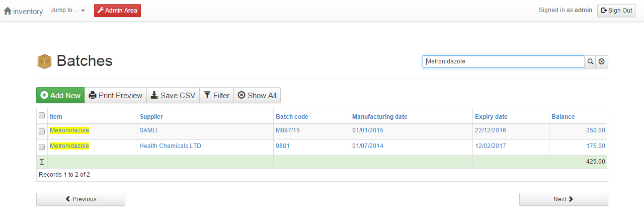Click expiry date 22/12/2016
The image size is (644, 224).
491,130
